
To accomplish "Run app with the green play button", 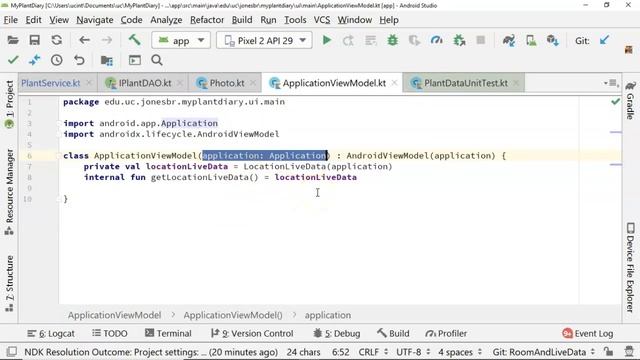I will 327,40.
